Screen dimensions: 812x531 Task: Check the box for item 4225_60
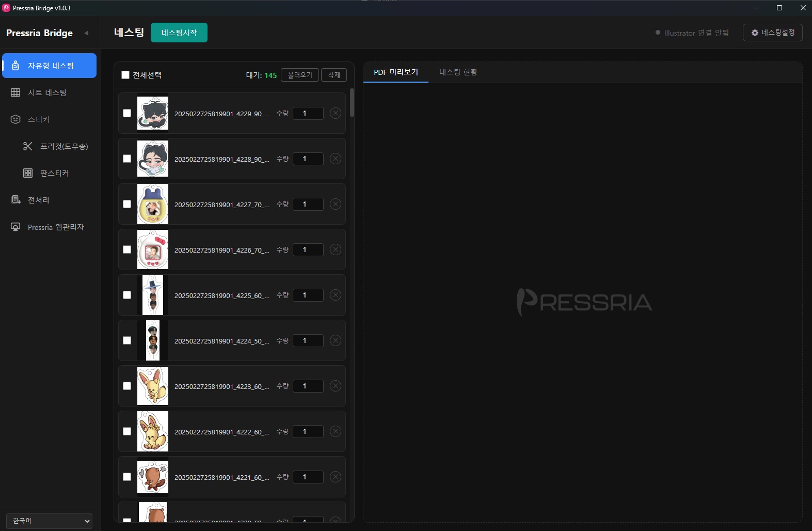[x=127, y=295]
